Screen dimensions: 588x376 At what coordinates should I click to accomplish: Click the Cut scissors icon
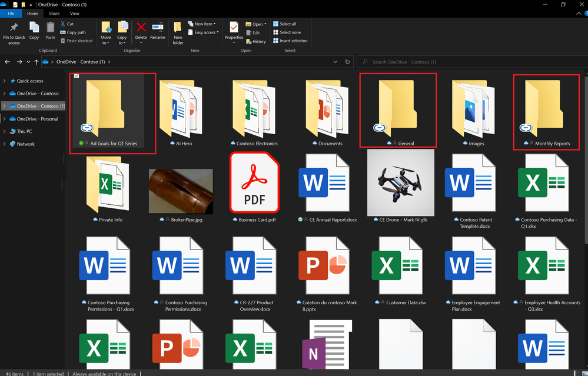click(x=63, y=24)
